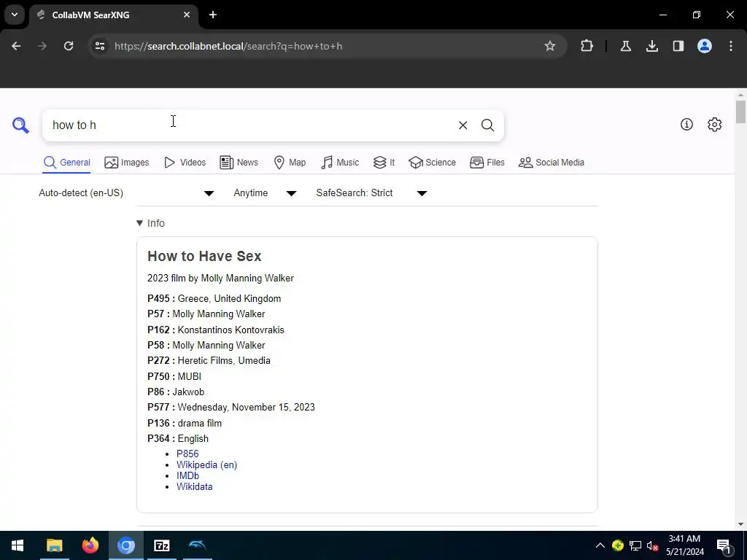Click the page vertical scrollbar thumb
This screenshot has width=747, height=560.
pyautogui.click(x=740, y=112)
